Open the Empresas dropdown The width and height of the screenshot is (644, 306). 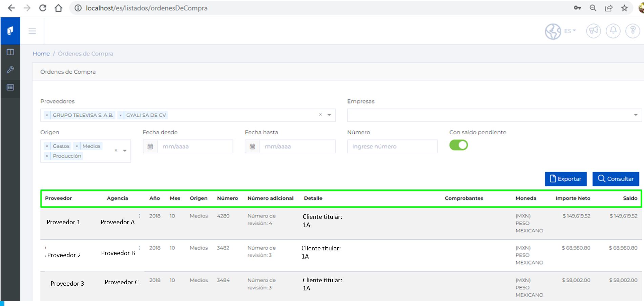(x=494, y=115)
